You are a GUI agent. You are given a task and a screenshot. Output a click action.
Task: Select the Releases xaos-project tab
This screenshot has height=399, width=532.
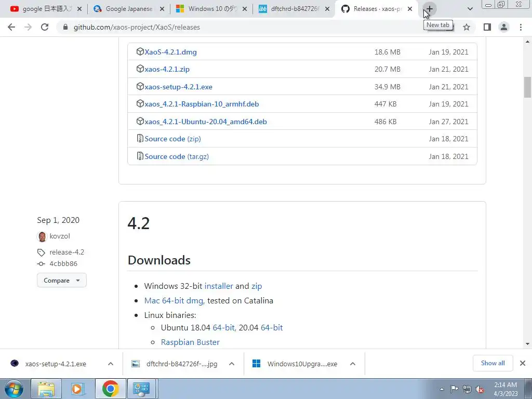click(377, 9)
